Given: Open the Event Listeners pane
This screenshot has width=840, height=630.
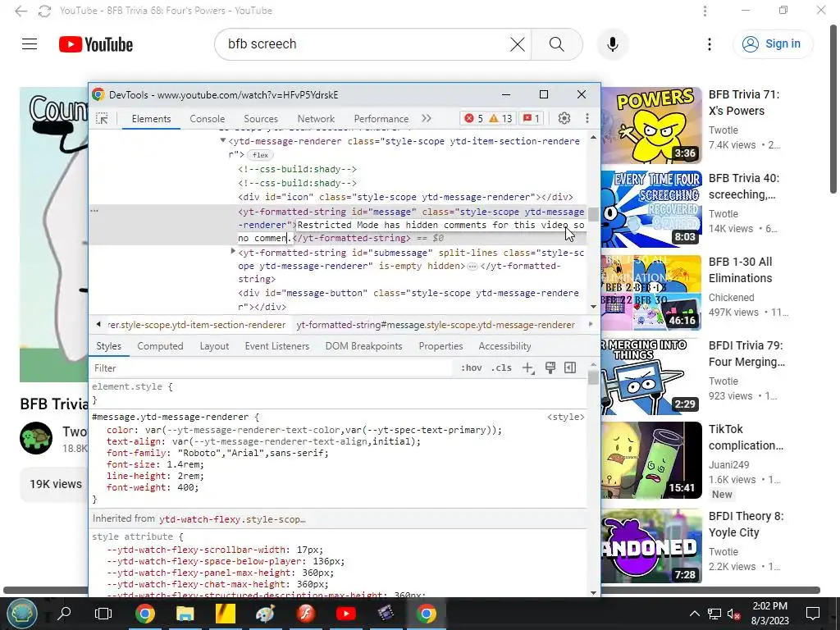Looking at the screenshot, I should coord(277,347).
